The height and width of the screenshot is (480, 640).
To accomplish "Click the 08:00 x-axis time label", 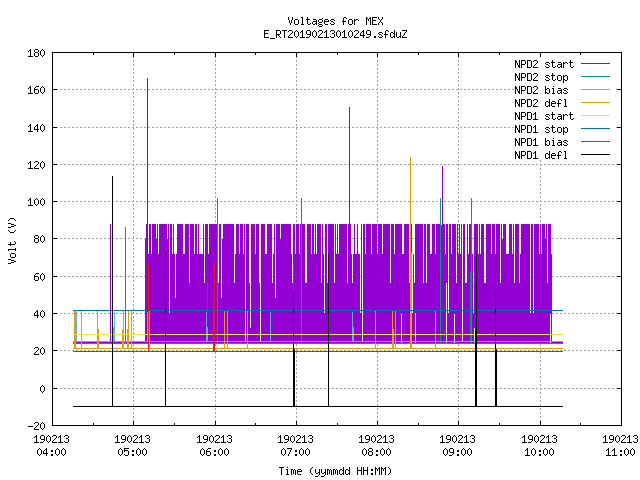I will [x=376, y=452].
